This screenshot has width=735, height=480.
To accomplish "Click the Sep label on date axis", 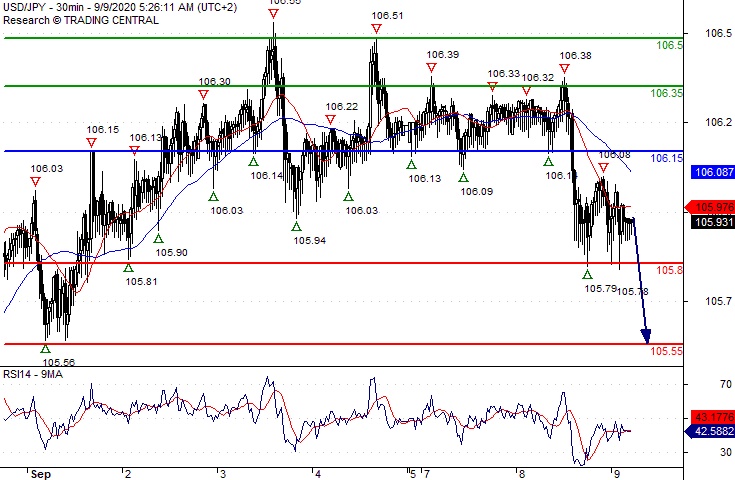I will pos(41,474).
